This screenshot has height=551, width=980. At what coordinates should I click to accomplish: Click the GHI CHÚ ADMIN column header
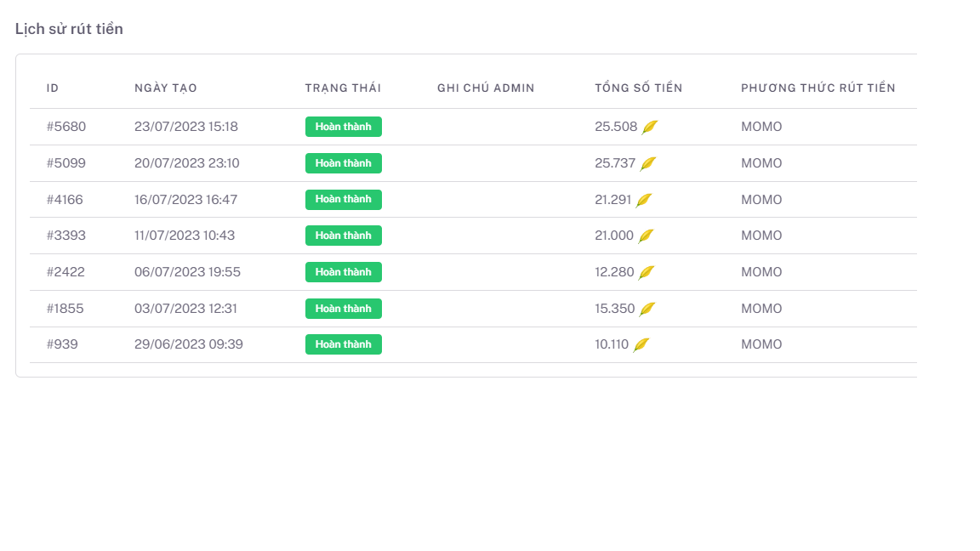(486, 88)
